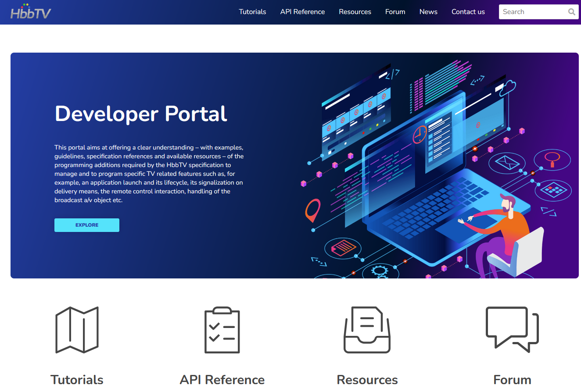Viewport: 581px width, 392px height.
Task: Open the folded map Tutorials icon
Action: [77, 330]
